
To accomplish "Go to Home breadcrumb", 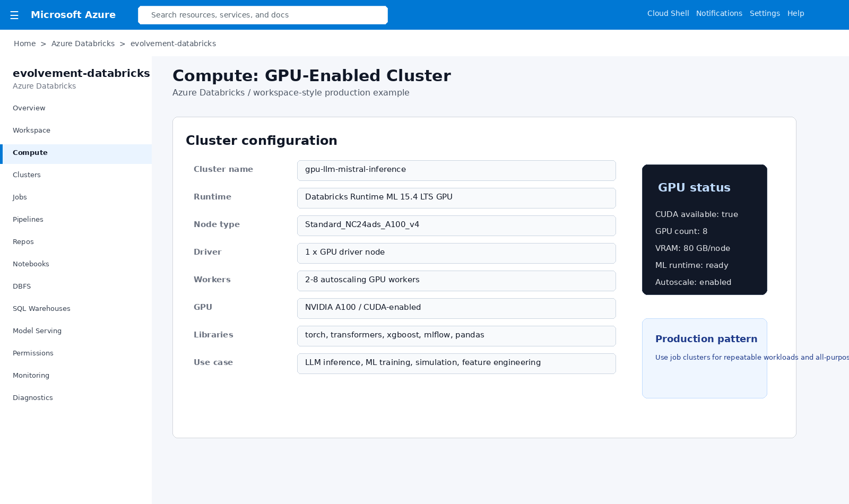I will coord(24,44).
